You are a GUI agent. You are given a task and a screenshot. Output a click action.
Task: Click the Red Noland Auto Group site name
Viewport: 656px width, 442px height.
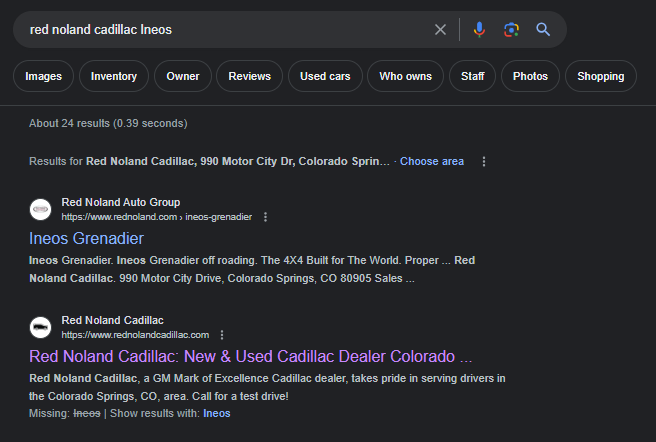(x=121, y=202)
